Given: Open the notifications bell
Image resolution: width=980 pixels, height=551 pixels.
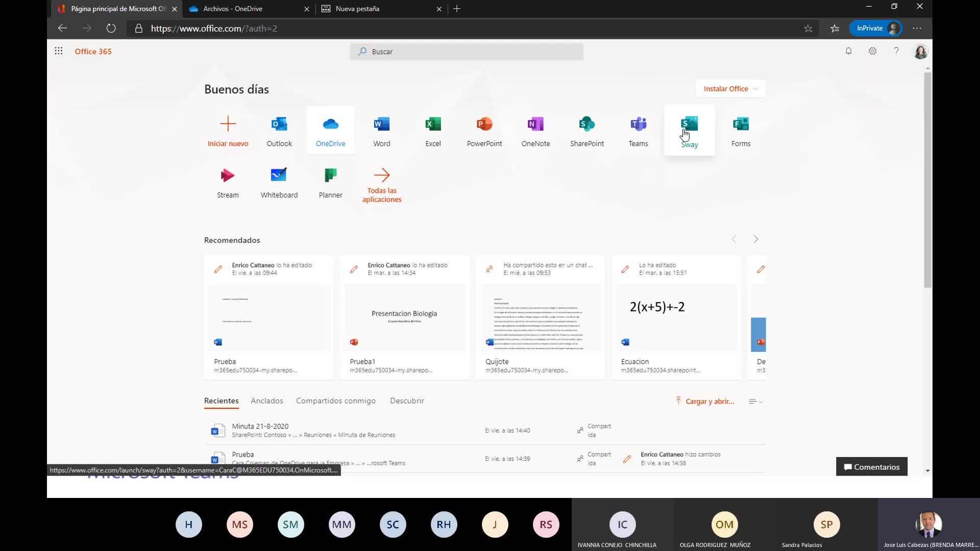Looking at the screenshot, I should [x=848, y=51].
